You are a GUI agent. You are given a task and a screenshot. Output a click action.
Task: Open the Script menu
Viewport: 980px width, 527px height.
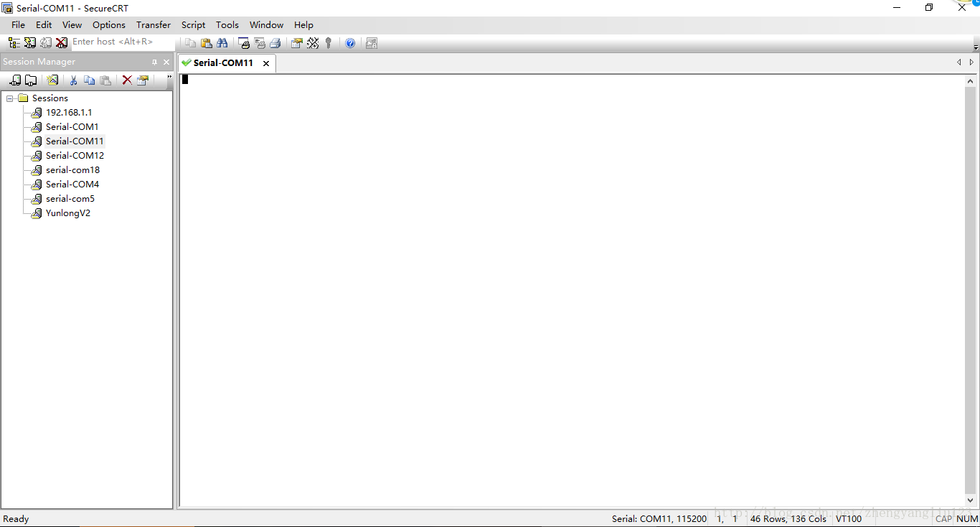coord(193,25)
